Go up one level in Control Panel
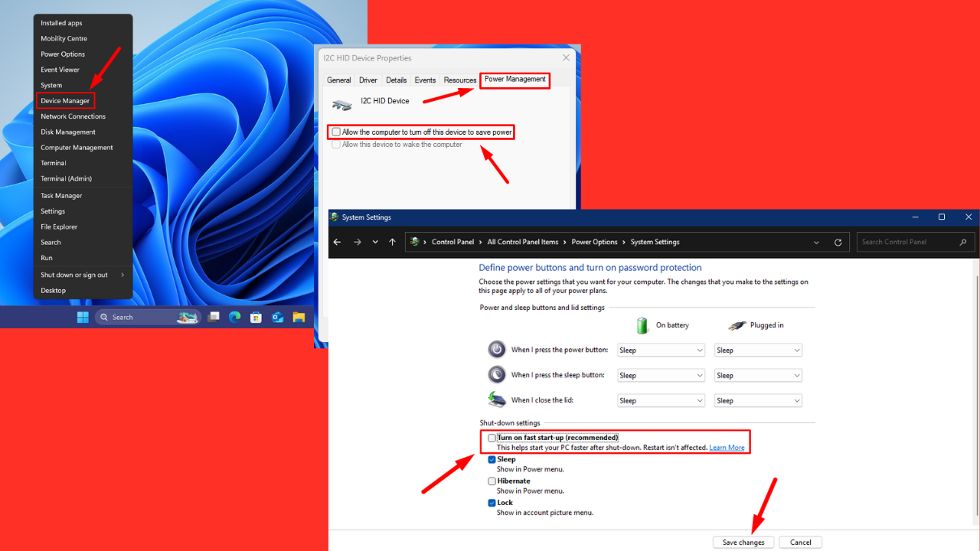Viewport: 980px width, 551px height. (393, 242)
